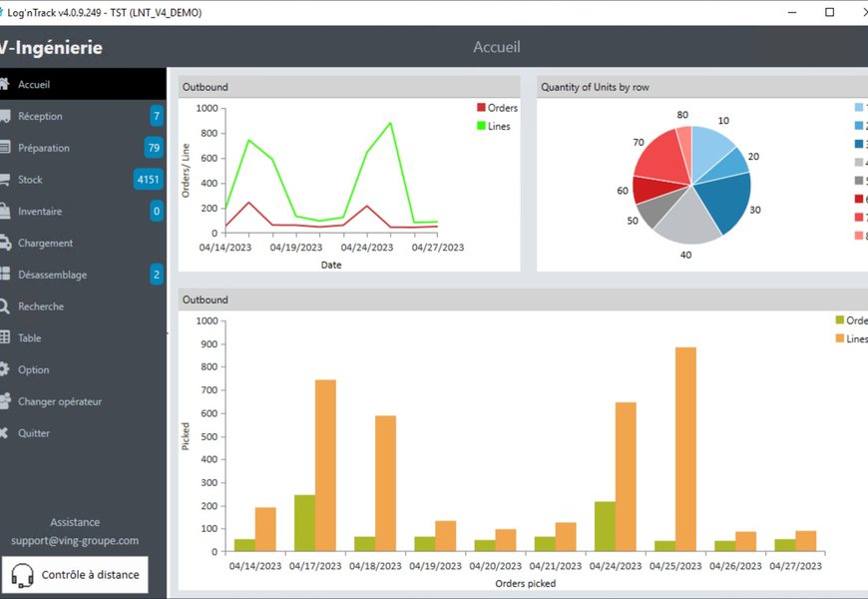Click the Option gear icon
Screen dimensions: 868x599
point(5,369)
